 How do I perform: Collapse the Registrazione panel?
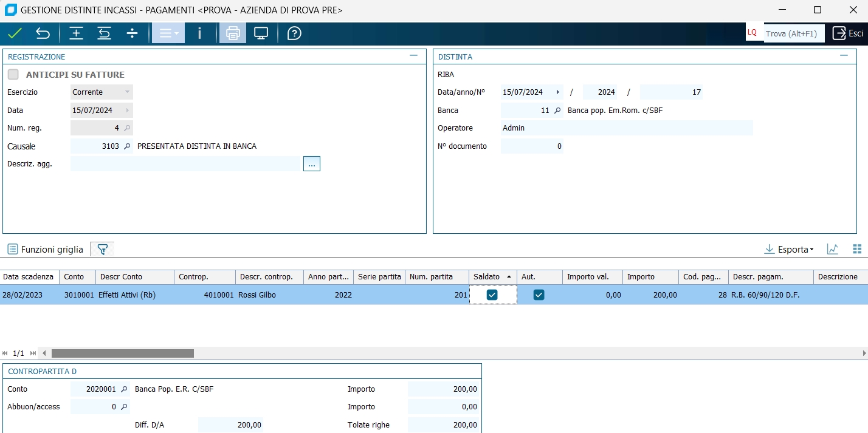pos(413,56)
